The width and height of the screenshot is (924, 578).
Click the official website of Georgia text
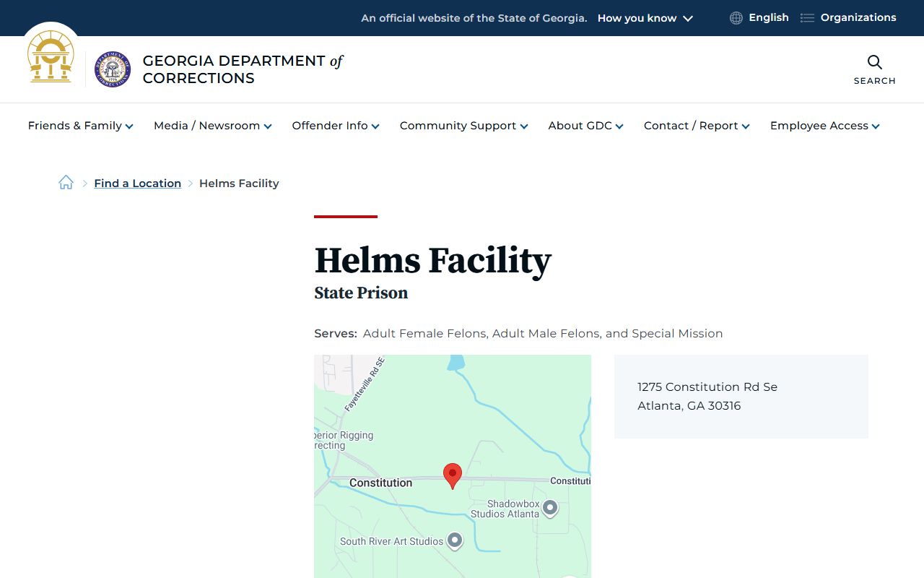coord(474,18)
